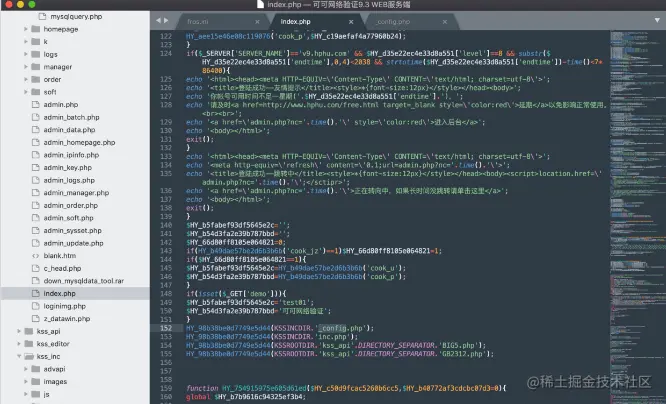Open the tab list dropdown arrow
Image resolution: width=666 pixels, height=404 pixels.
[657, 20]
